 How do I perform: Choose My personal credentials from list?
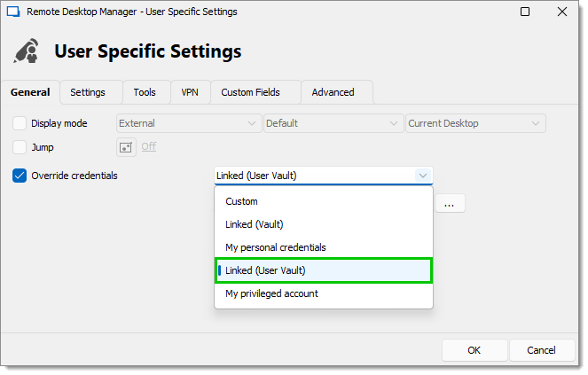click(324, 247)
